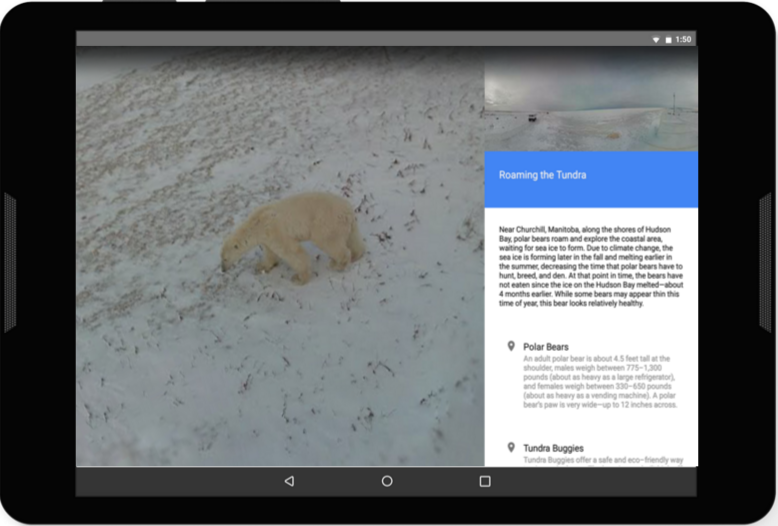Screen dimensions: 778x526
Task: Select the Tundra Buggies point of interest heading
Action: pyautogui.click(x=553, y=448)
